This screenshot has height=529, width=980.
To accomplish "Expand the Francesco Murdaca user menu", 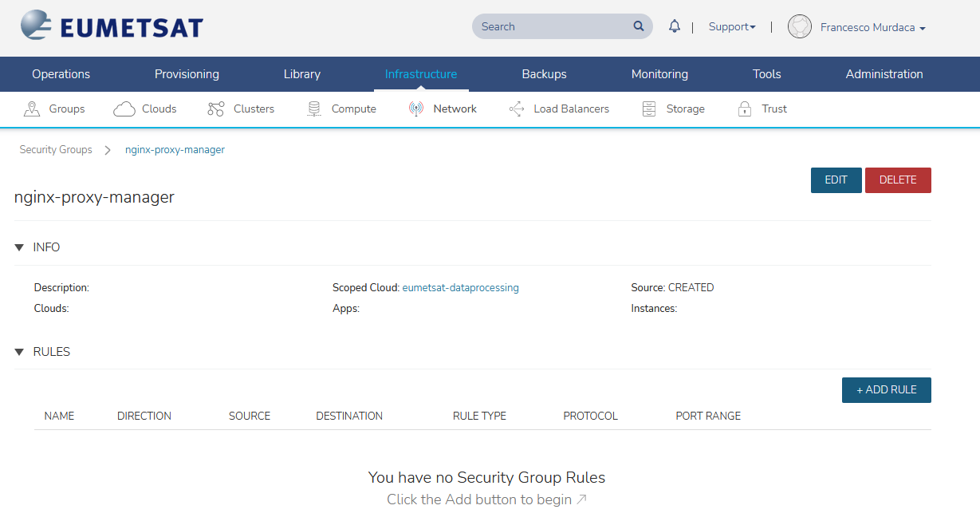I will point(872,27).
